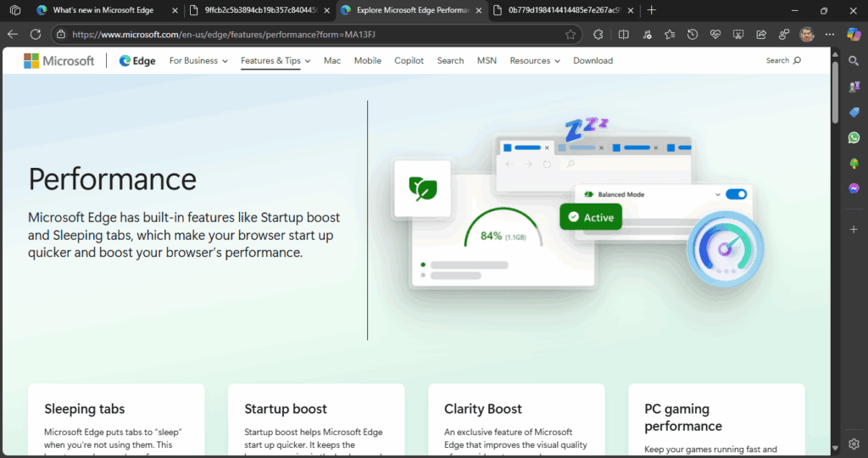View site information lock icon
868x458 pixels.
click(x=61, y=34)
